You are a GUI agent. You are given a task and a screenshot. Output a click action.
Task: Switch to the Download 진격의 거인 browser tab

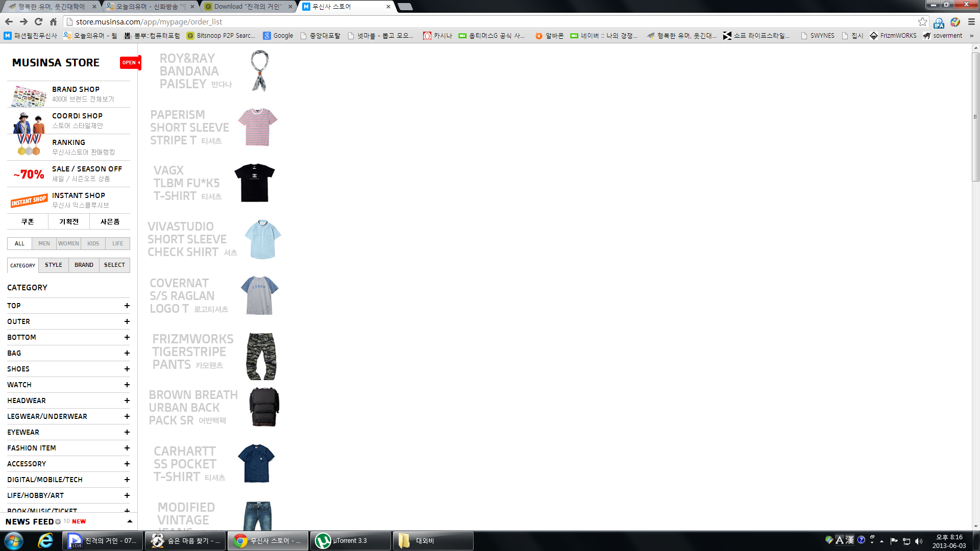[249, 7]
